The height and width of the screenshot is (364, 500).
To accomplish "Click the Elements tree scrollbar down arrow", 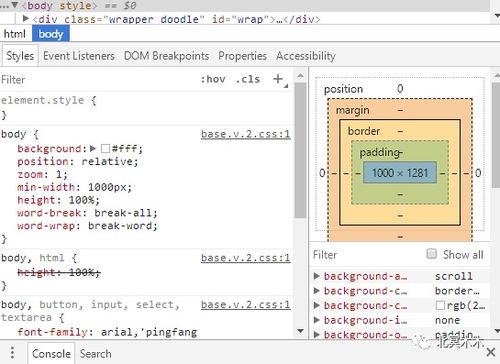I will coord(497,15).
